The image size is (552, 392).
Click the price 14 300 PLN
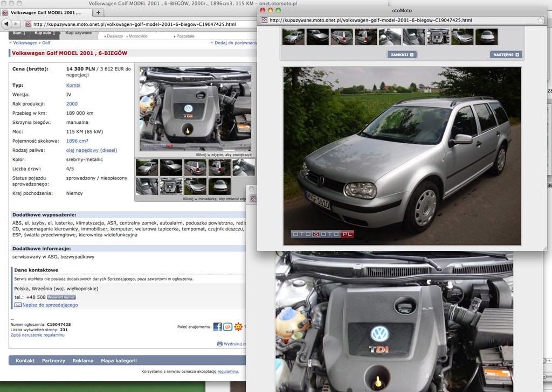(x=81, y=69)
